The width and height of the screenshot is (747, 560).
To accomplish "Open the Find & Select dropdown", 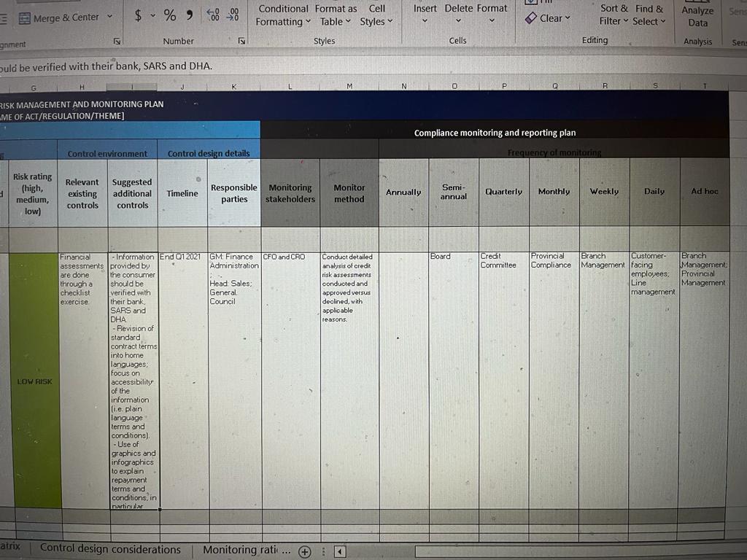I will 649,15.
